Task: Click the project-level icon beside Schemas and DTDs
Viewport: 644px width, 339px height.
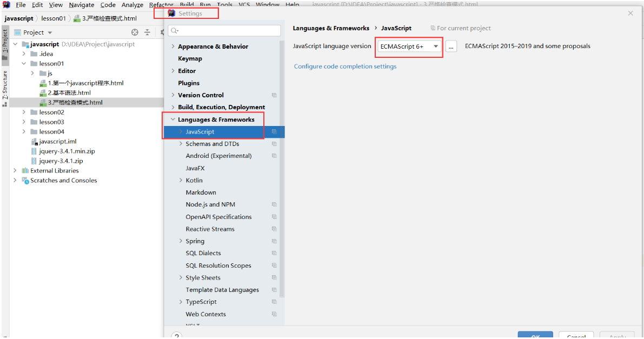Action: (274, 144)
